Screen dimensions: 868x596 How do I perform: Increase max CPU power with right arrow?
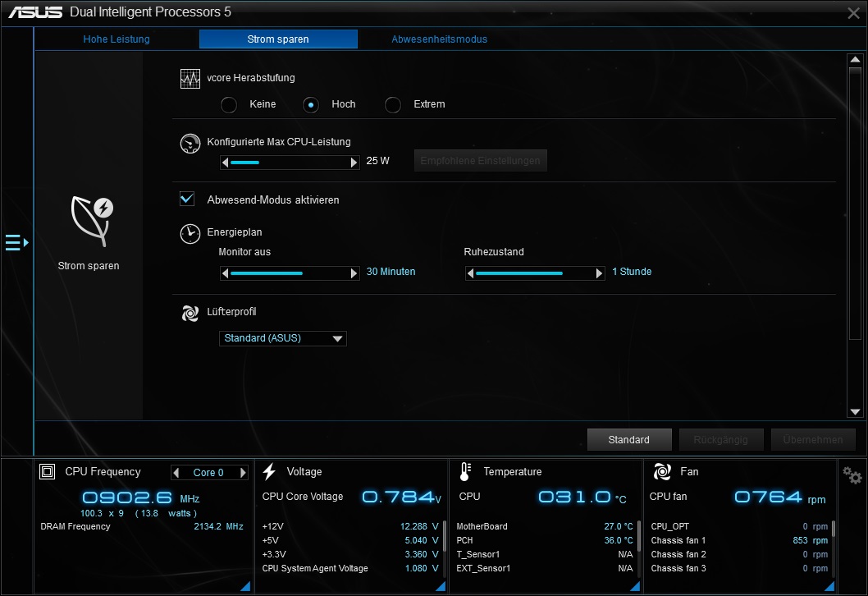point(354,163)
